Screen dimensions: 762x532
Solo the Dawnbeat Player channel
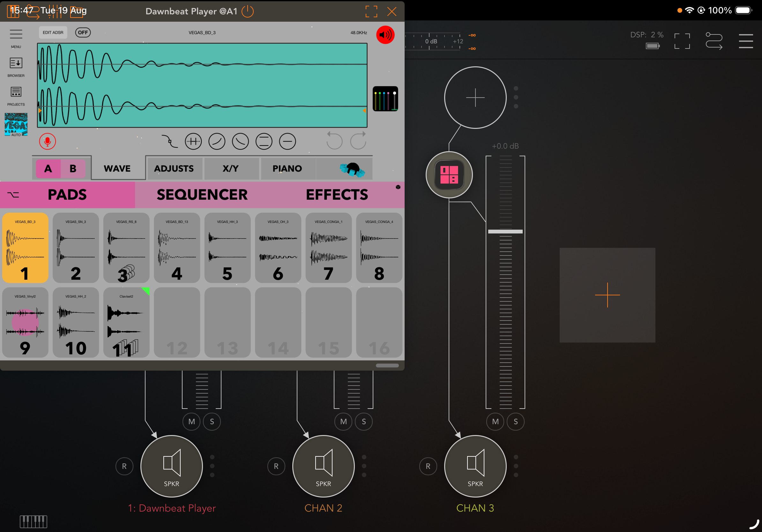[x=212, y=422]
